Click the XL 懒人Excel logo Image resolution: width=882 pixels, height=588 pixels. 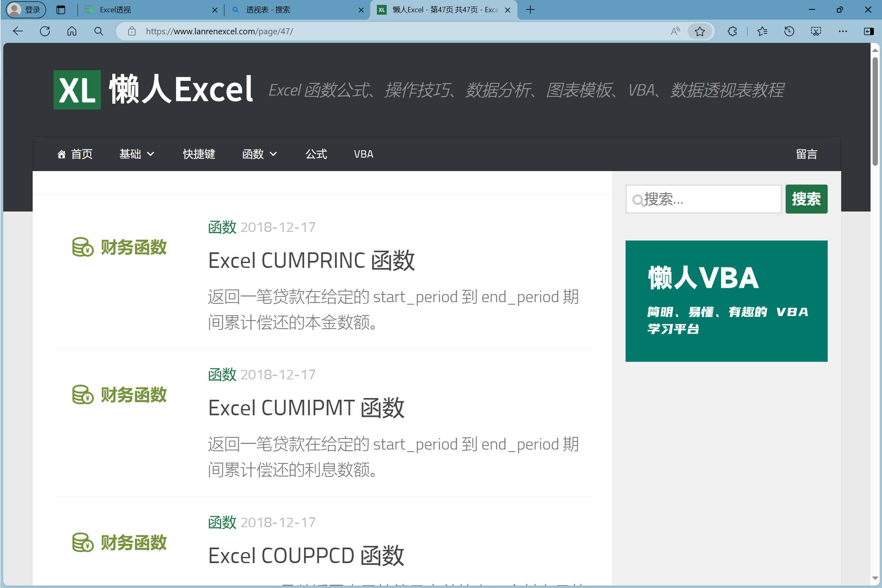pyautogui.click(x=153, y=90)
